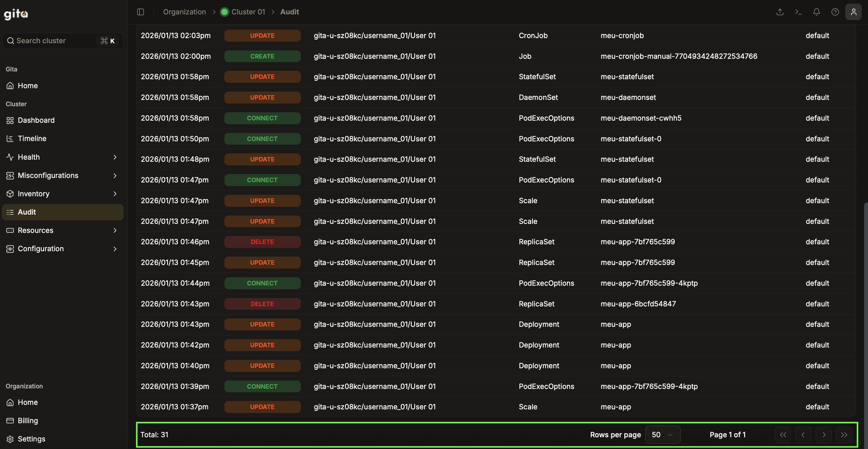The height and width of the screenshot is (449, 868).
Task: Toggle the sidebar panel icon
Action: click(x=140, y=12)
